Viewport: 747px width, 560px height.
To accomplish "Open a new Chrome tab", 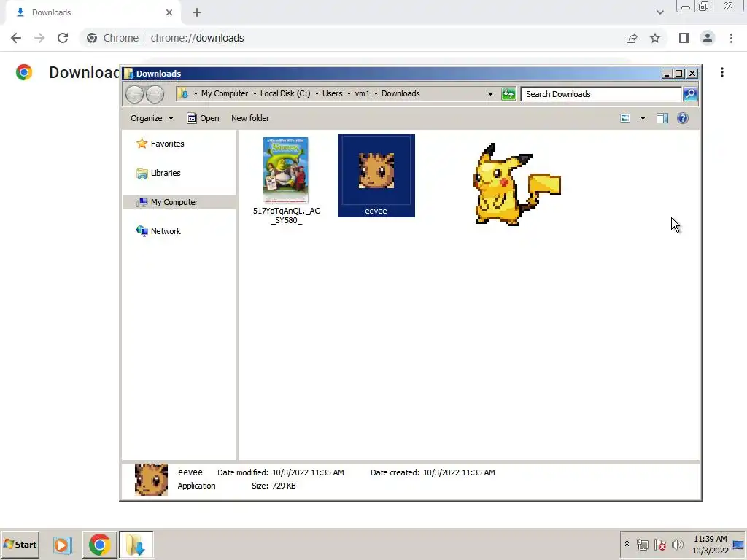I will 197,12.
